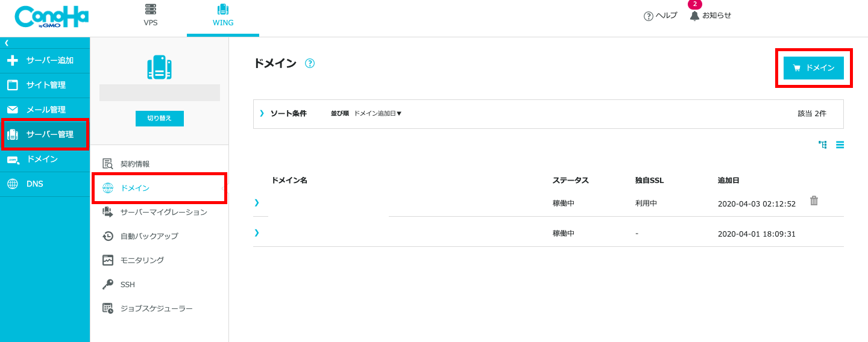868x342 pixels.
Task: Delete the domain added 2020-04-03 via trash icon
Action: [x=814, y=201]
